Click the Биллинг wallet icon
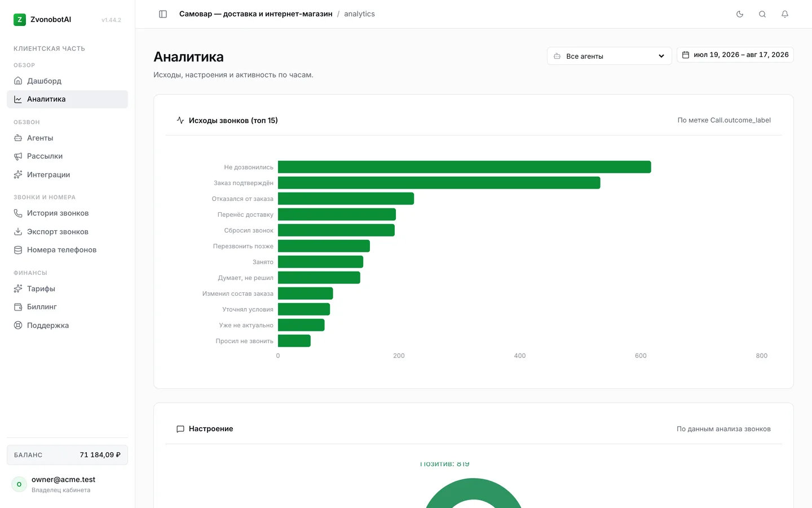 coord(18,307)
